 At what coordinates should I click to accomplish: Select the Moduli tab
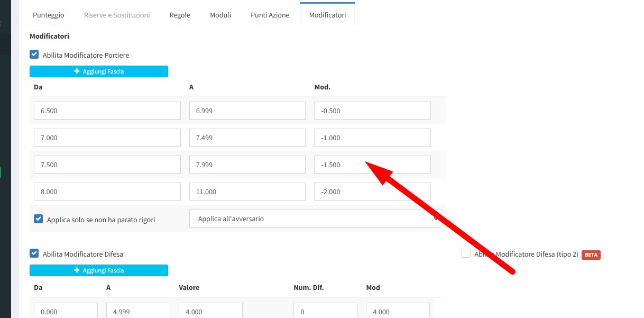coord(220,15)
